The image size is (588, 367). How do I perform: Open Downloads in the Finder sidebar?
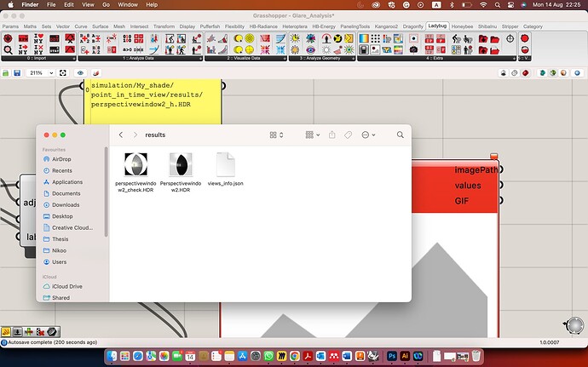(66, 204)
